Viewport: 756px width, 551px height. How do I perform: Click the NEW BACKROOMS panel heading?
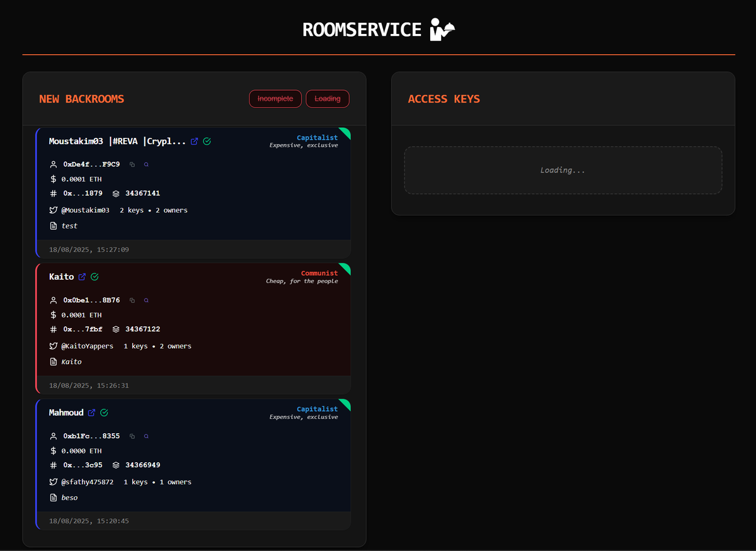click(x=81, y=99)
